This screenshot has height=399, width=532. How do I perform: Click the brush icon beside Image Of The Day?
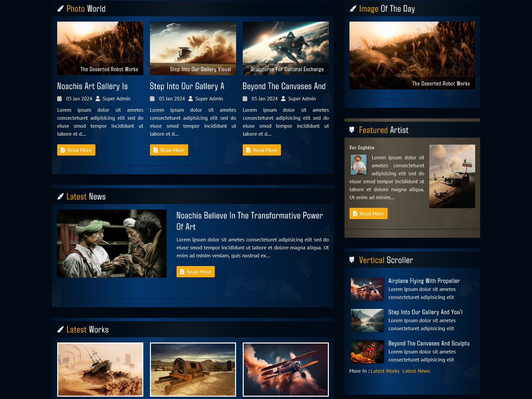coord(353,9)
